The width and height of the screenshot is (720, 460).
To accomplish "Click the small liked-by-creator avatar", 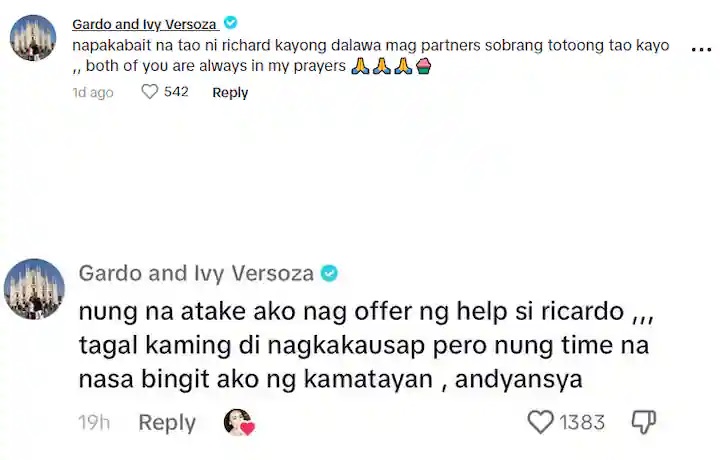I will click(x=238, y=422).
